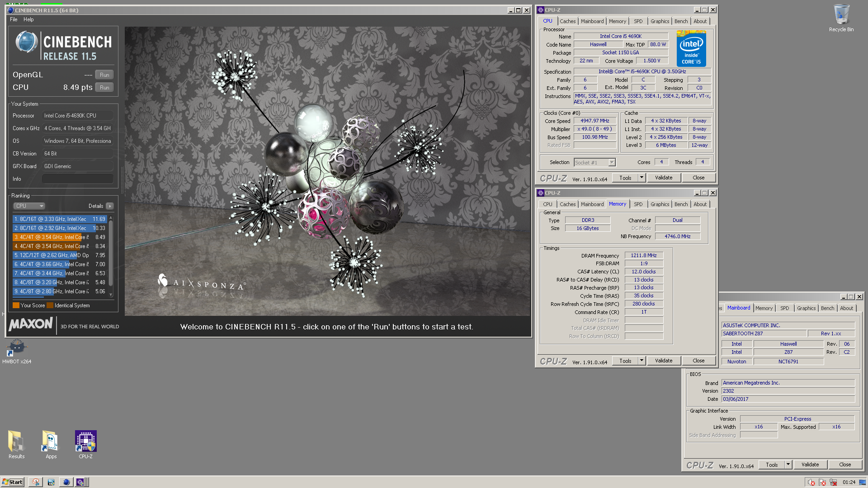Viewport: 868px width, 488px height.
Task: Click the muted volume tray icon
Action: click(x=811, y=483)
